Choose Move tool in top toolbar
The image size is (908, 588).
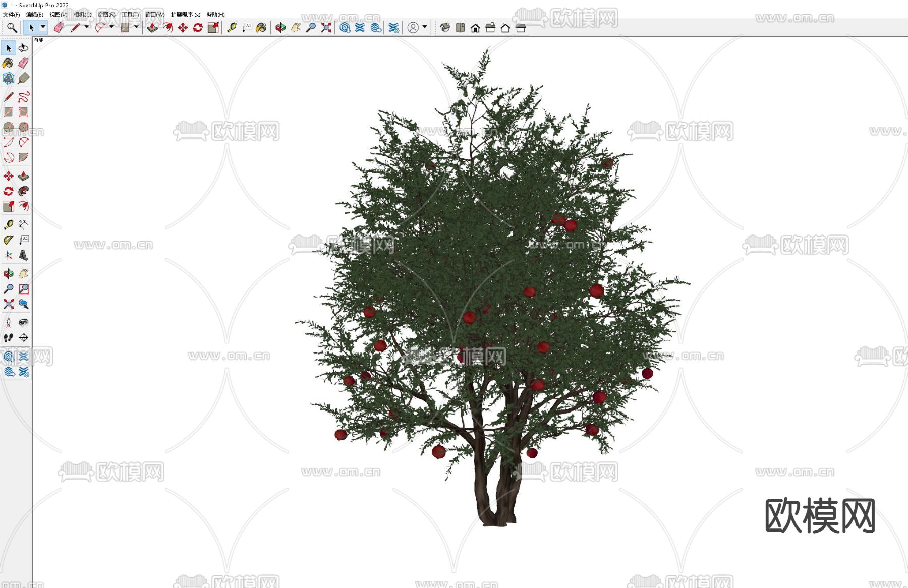point(183,28)
